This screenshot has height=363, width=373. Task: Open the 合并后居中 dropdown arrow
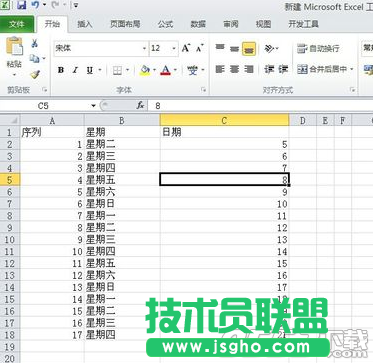[352, 69]
